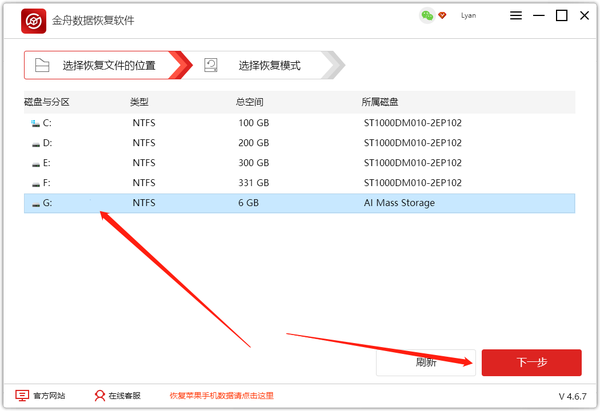Click the 100 GB size cell
This screenshot has width=600, height=411.
(x=254, y=123)
